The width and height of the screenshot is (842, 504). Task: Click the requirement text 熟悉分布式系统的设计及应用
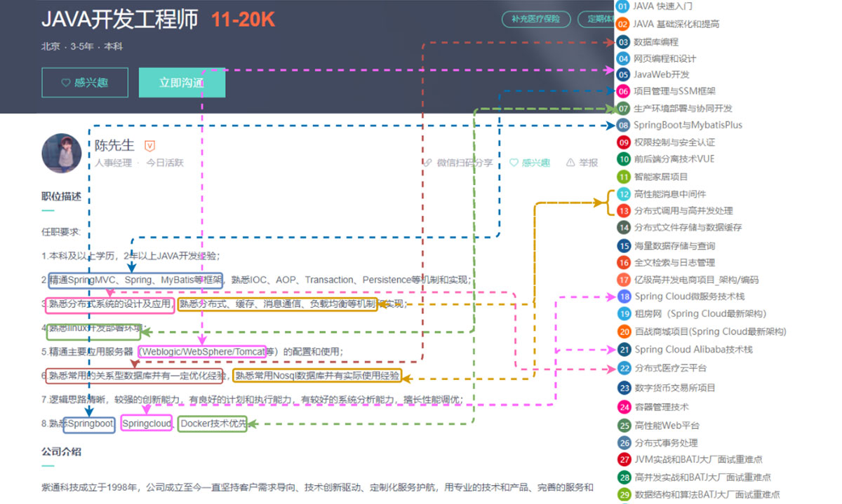click(110, 305)
